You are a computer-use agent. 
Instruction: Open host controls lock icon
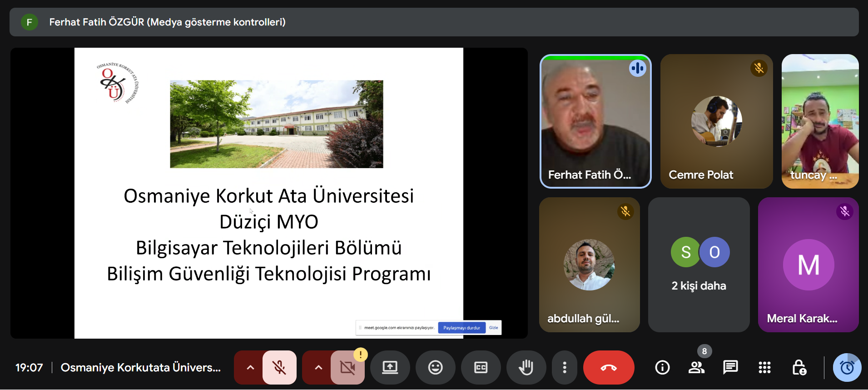point(799,367)
